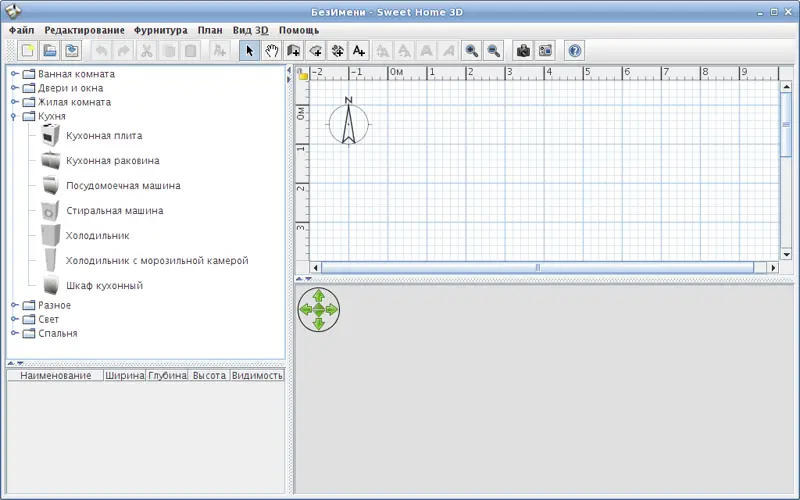Click the Open home folder icon

click(x=49, y=51)
